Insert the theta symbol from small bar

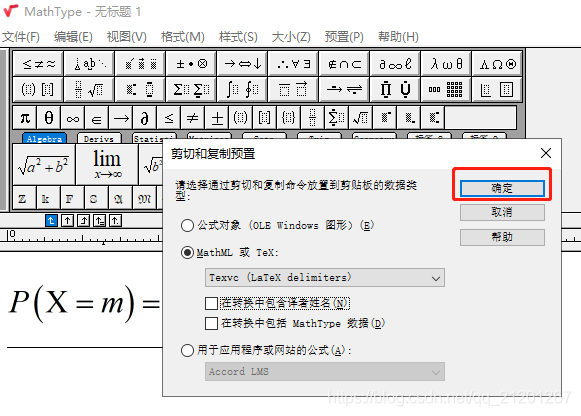point(49,118)
